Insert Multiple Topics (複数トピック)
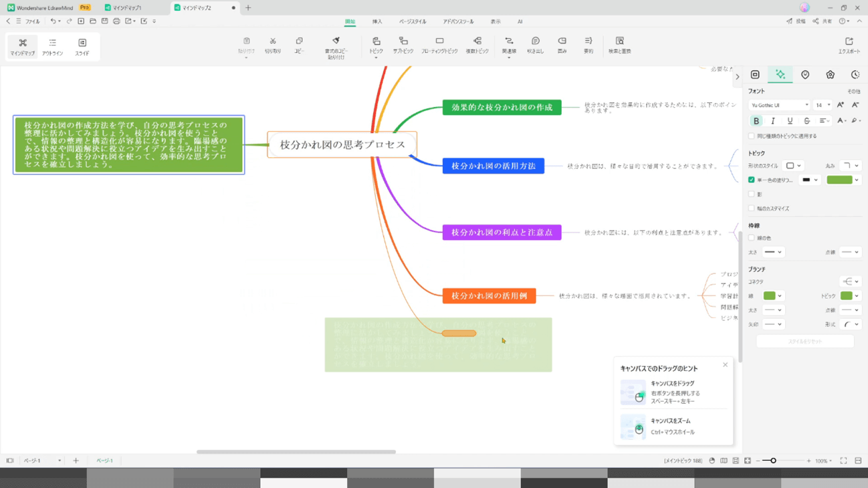This screenshot has width=868, height=488. click(477, 45)
